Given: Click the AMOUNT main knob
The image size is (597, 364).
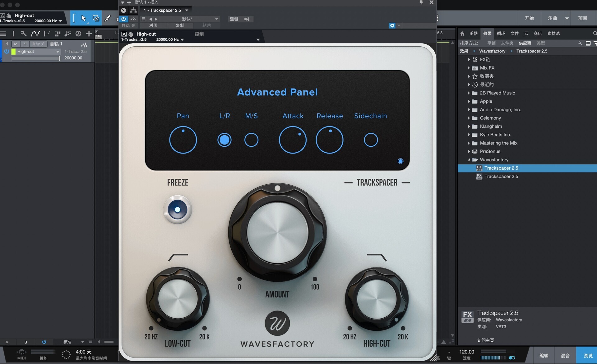Looking at the screenshot, I should tap(277, 233).
